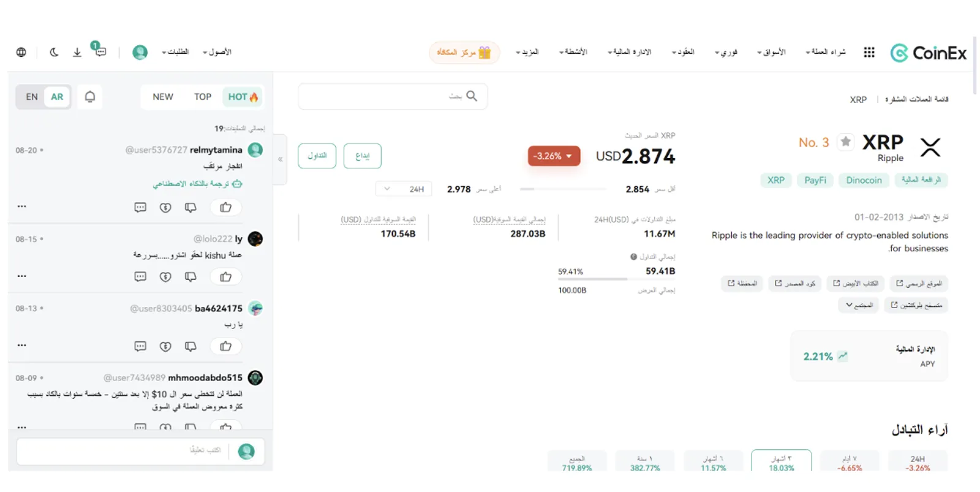Expand the العقود futures menu
The width and height of the screenshot is (980, 492).
coord(683,52)
